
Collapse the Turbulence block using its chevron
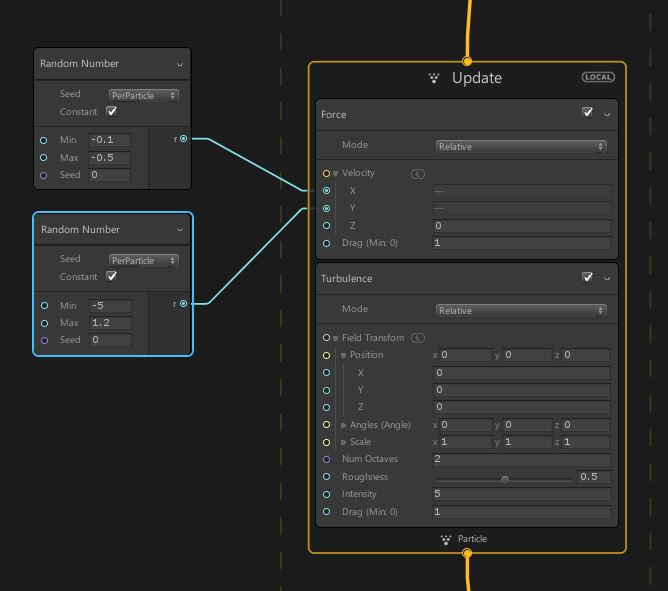(606, 279)
